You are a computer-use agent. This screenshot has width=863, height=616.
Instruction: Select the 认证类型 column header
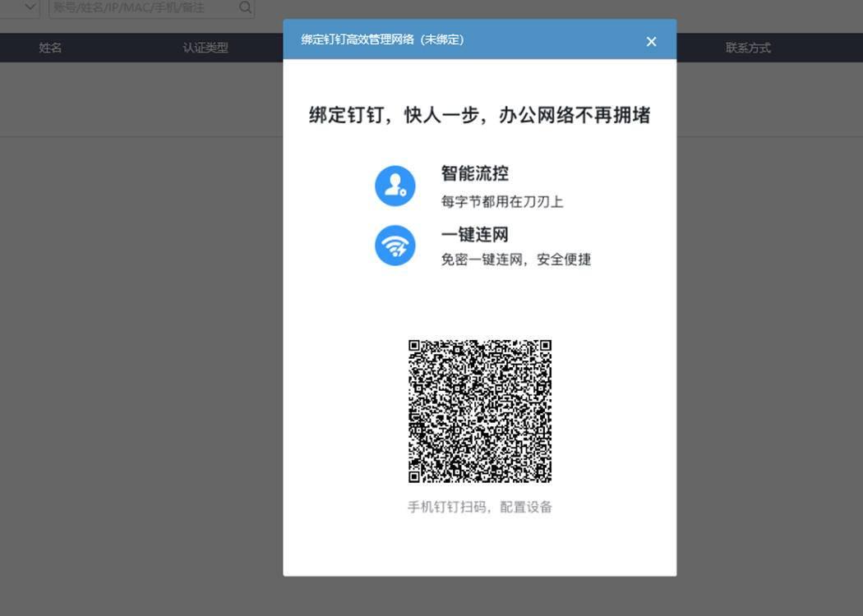coord(205,47)
